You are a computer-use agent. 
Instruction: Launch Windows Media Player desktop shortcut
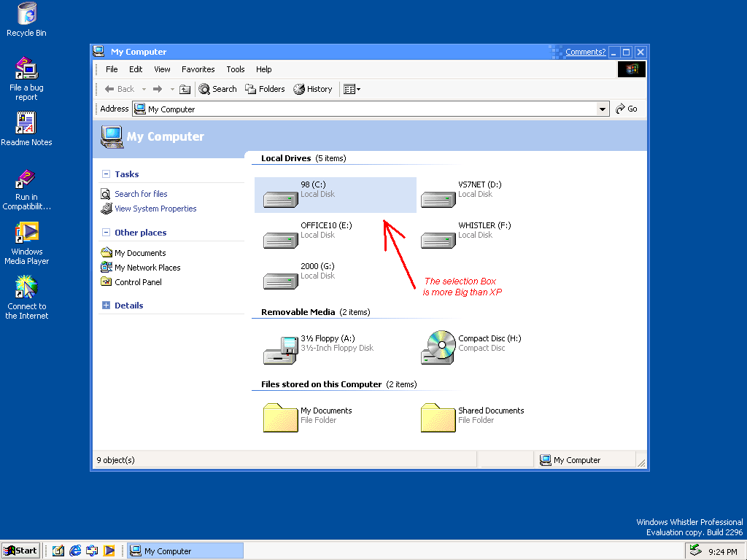click(x=27, y=233)
